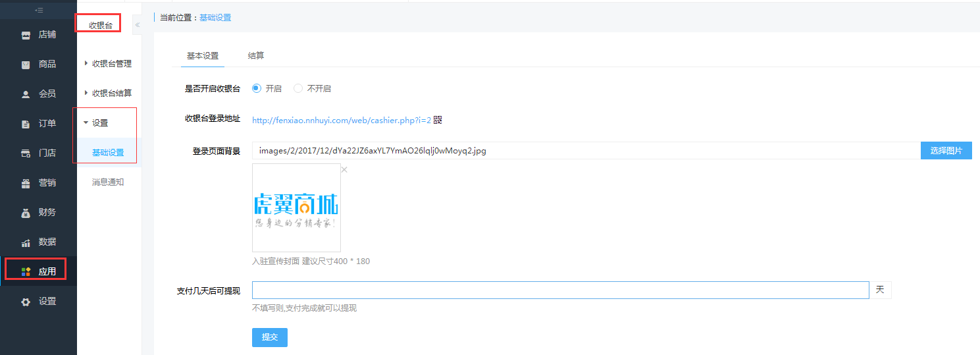Open the 订单 orders icon
The image size is (980, 355).
pyautogui.click(x=26, y=124)
